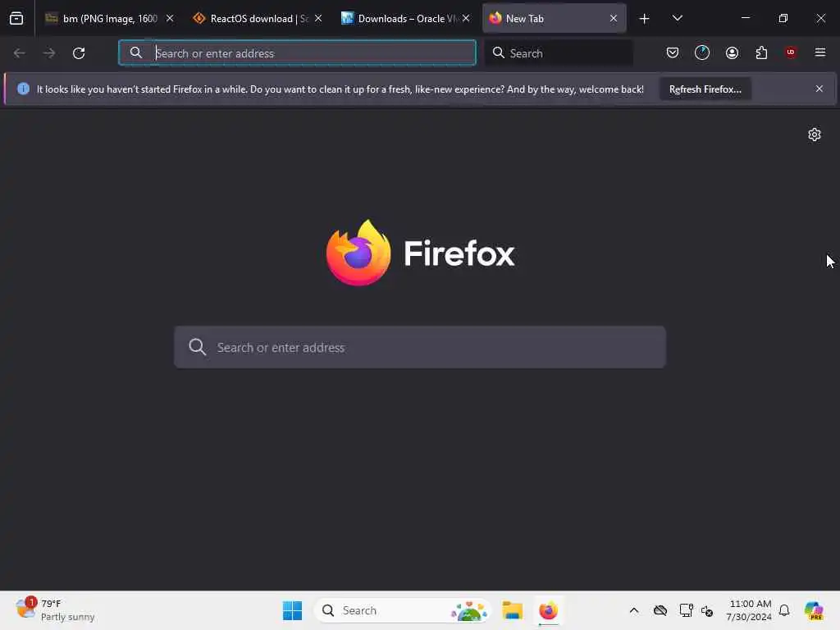Open the Firefox account menu

(x=732, y=52)
